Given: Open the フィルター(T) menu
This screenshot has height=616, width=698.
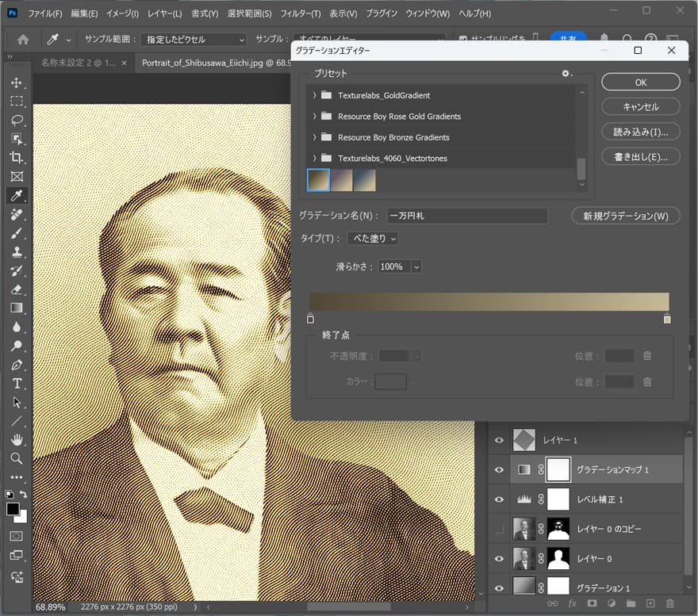Looking at the screenshot, I should pyautogui.click(x=301, y=13).
